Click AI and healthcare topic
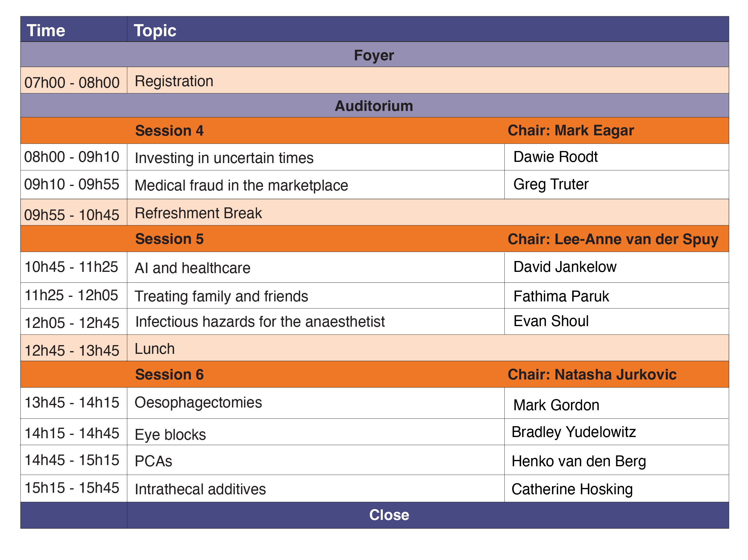The image size is (748, 560). point(192,268)
